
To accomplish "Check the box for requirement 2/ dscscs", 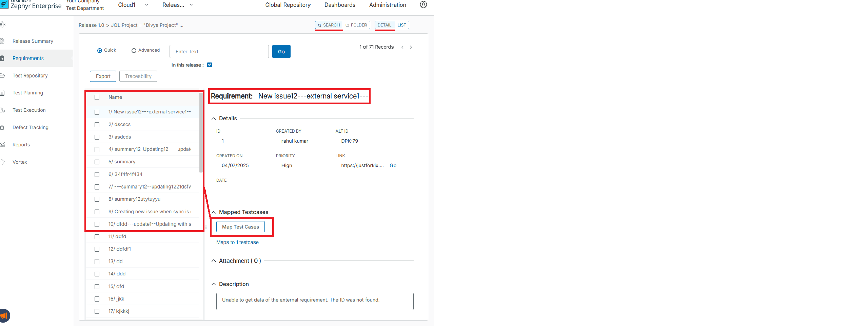I will [x=97, y=125].
